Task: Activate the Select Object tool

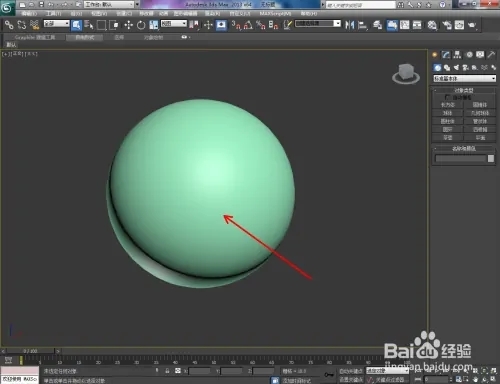Action: tap(76, 25)
